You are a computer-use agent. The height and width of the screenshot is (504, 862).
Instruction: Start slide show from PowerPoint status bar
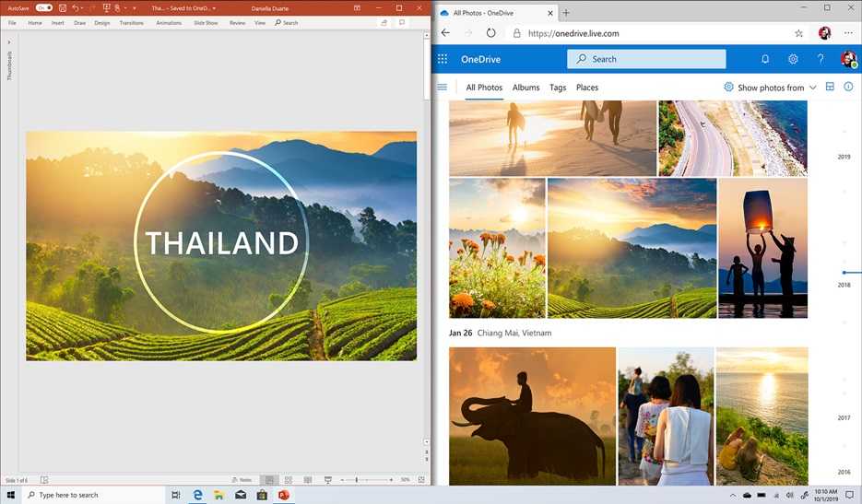point(328,480)
